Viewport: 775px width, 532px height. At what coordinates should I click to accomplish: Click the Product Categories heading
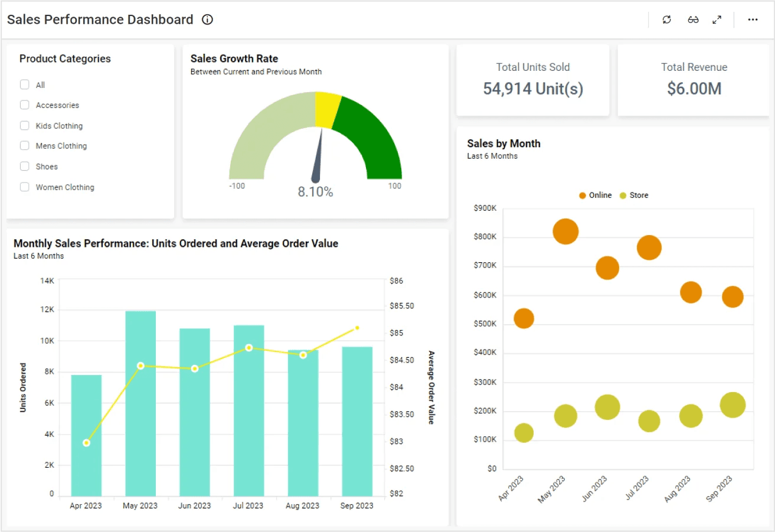pyautogui.click(x=65, y=58)
